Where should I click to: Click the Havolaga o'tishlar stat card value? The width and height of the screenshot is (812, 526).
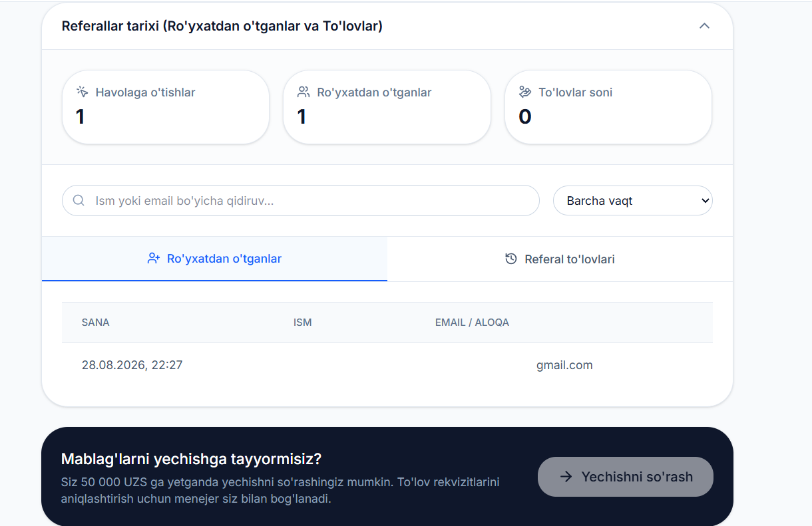(x=81, y=117)
